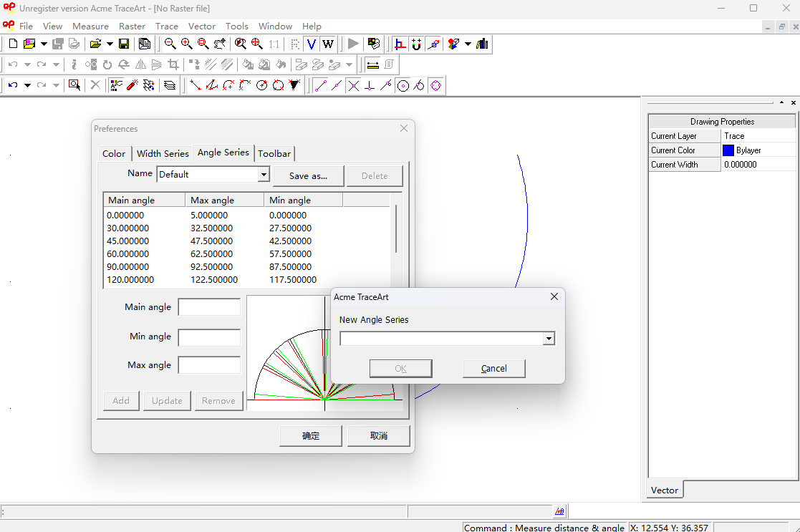Toggle the magnet snap button
The image size is (800, 532).
[416, 44]
